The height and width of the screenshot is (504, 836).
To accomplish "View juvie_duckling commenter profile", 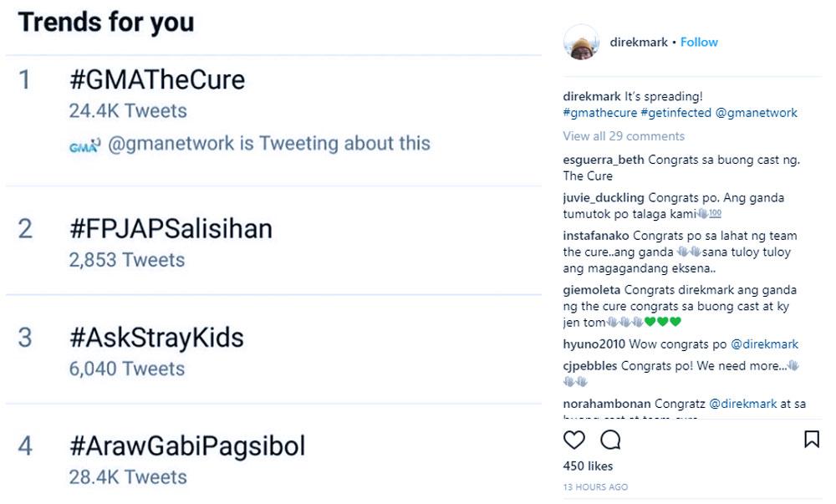I will point(604,198).
